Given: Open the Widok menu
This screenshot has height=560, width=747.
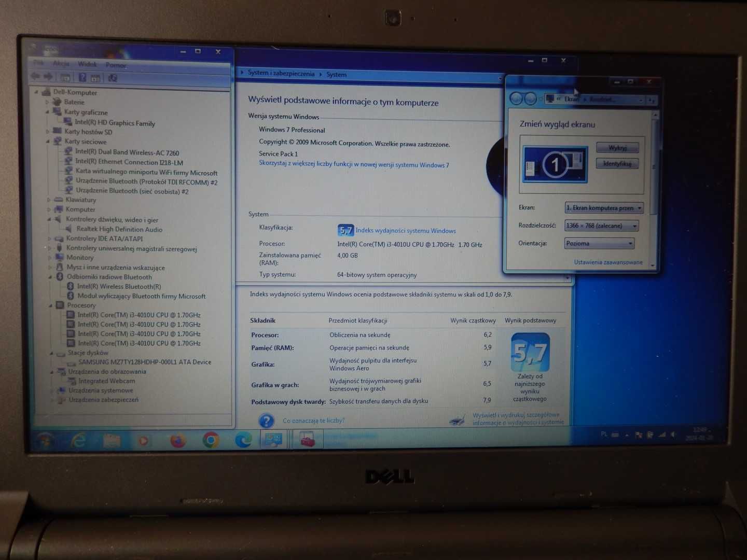Looking at the screenshot, I should click(x=87, y=64).
